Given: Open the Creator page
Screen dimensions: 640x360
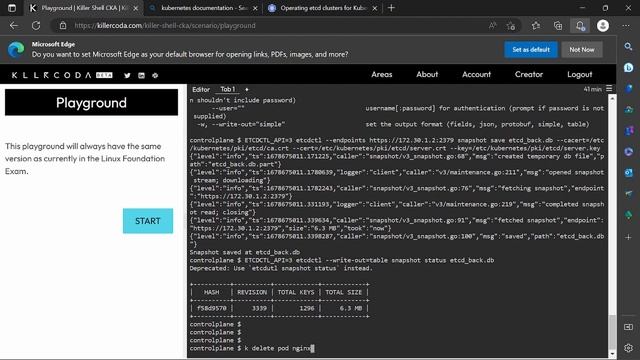Looking at the screenshot, I should click(x=529, y=74).
